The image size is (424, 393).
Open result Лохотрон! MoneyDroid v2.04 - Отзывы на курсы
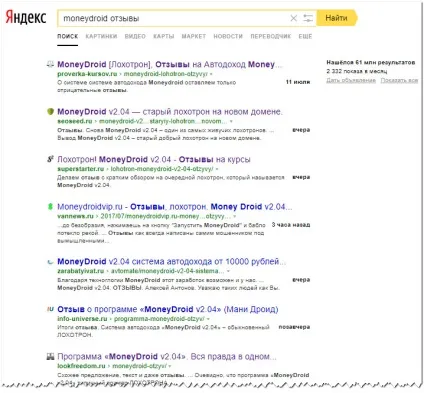point(154,159)
